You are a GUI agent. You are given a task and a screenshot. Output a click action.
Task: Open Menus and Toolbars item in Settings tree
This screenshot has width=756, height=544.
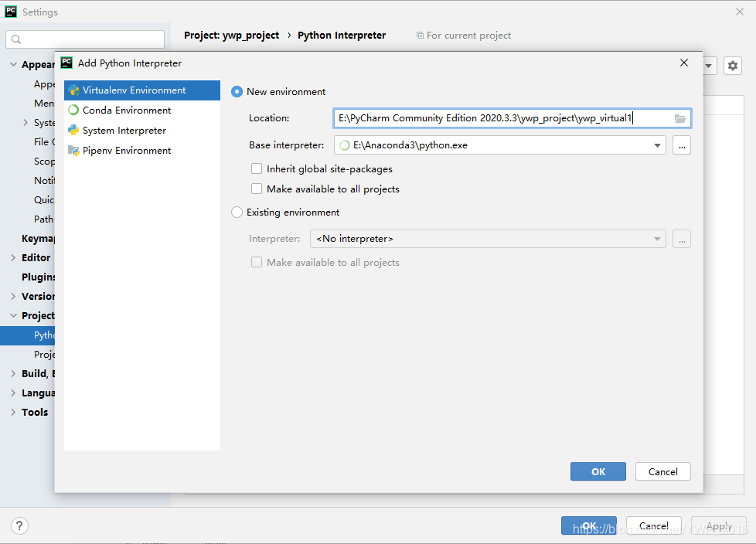click(44, 104)
